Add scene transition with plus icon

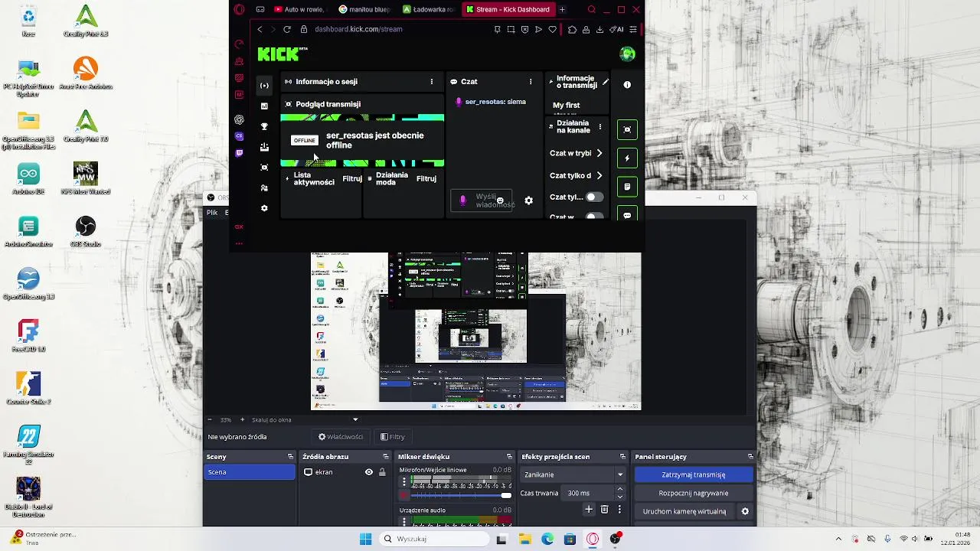point(589,510)
